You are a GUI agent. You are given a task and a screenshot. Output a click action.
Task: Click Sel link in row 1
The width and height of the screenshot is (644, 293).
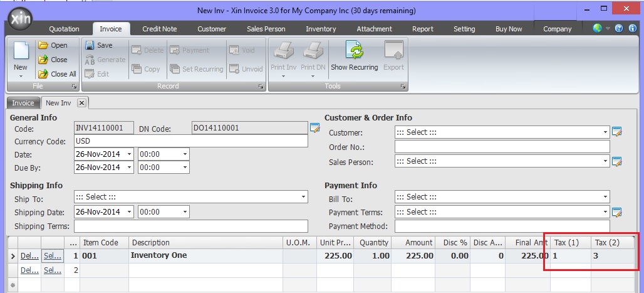point(53,256)
